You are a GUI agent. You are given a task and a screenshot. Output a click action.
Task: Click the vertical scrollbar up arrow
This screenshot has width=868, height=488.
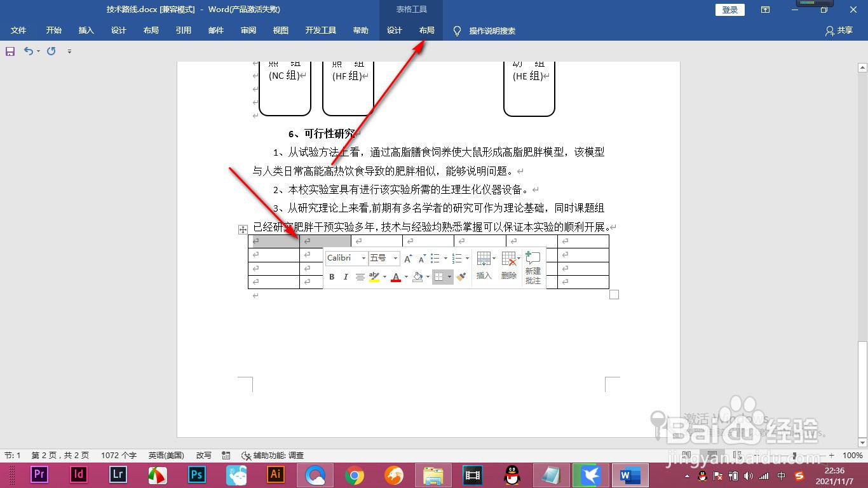[862, 67]
